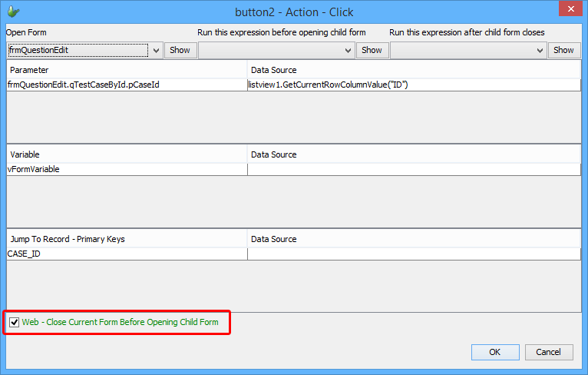
Task: Open the expression before opening child form dropdown
Action: click(347, 50)
